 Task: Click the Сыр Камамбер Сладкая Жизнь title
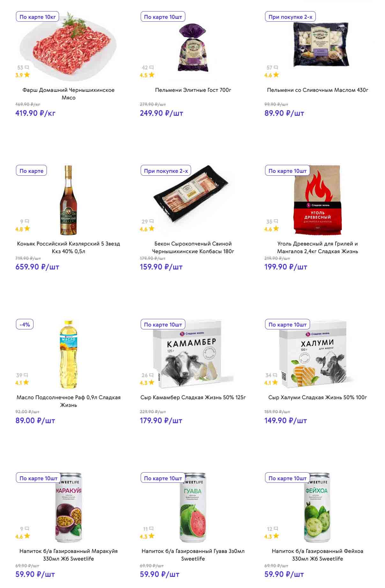[x=193, y=398]
